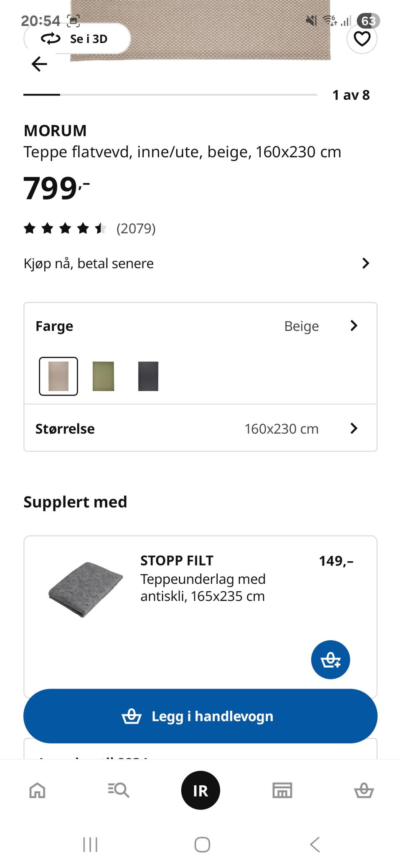Image resolution: width=401 pixels, height=868 pixels.
Task: Select the dark grey rug color
Action: 148,376
